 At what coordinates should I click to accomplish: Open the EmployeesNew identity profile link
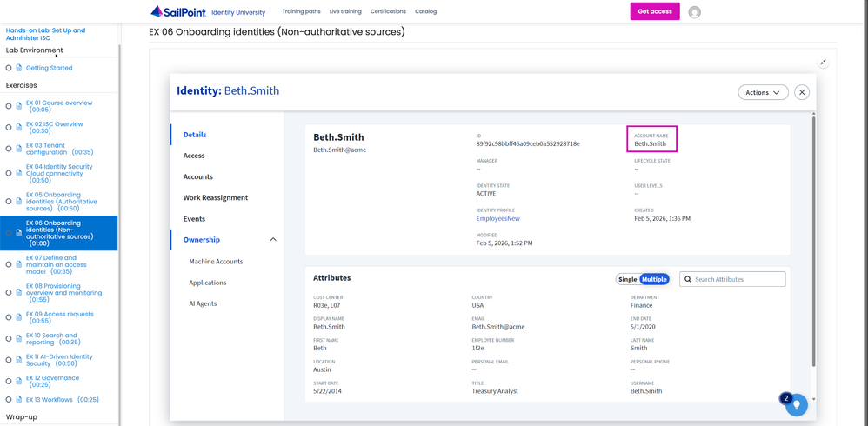coord(498,218)
